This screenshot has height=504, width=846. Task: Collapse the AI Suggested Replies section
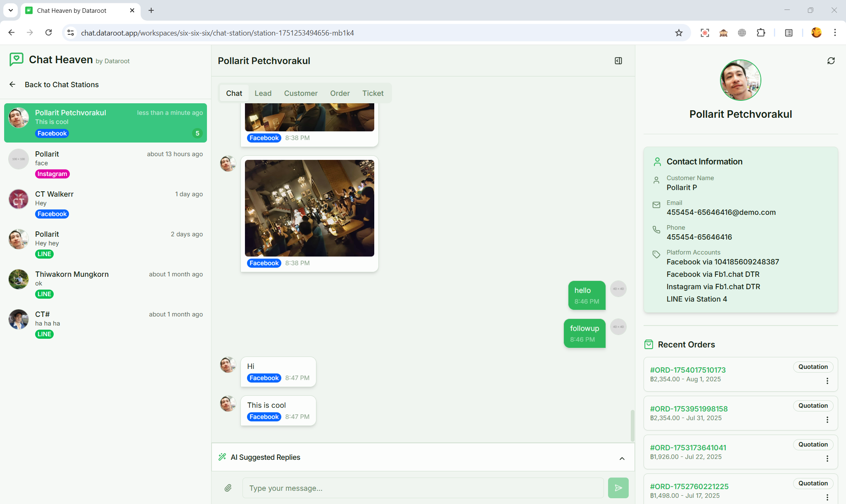(x=621, y=459)
